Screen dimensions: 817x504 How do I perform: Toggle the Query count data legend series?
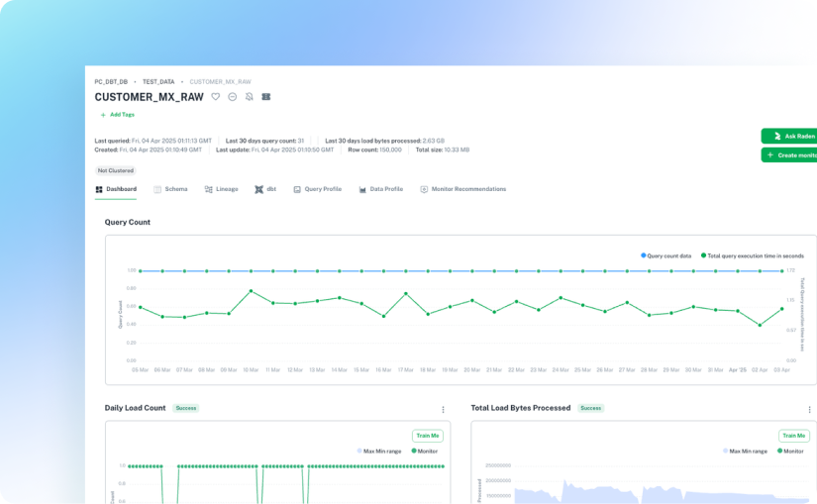click(665, 255)
